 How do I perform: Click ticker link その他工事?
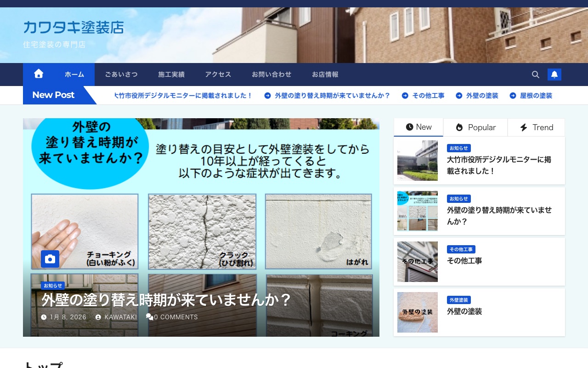coord(428,96)
